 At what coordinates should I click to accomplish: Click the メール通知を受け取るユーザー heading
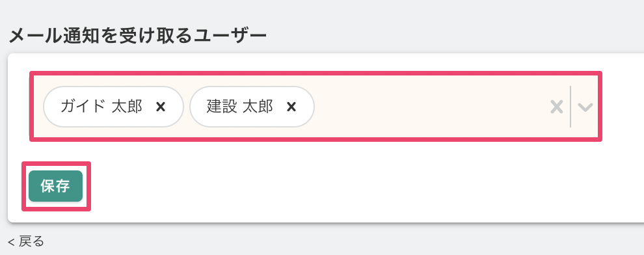coord(137,36)
